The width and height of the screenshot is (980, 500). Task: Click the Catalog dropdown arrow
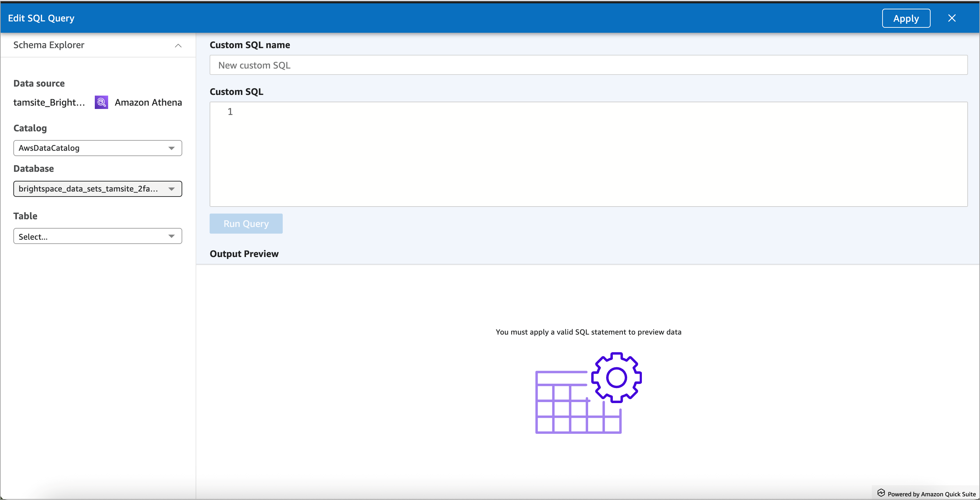click(x=172, y=148)
